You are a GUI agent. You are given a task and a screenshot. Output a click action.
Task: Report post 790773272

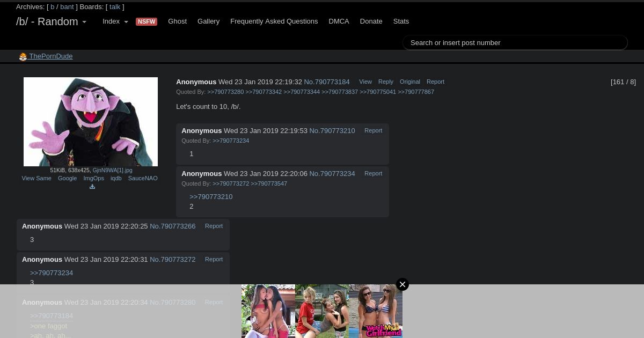click(x=214, y=259)
